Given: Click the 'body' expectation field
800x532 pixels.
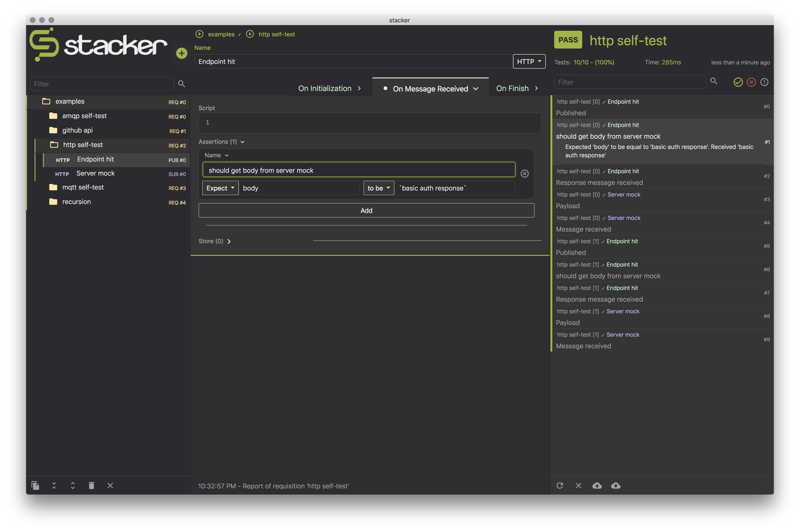Looking at the screenshot, I should tap(299, 188).
